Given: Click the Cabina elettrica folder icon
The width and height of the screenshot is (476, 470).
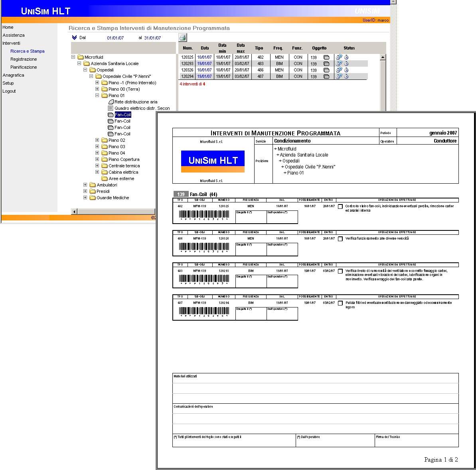Looking at the screenshot, I should 105,172.
